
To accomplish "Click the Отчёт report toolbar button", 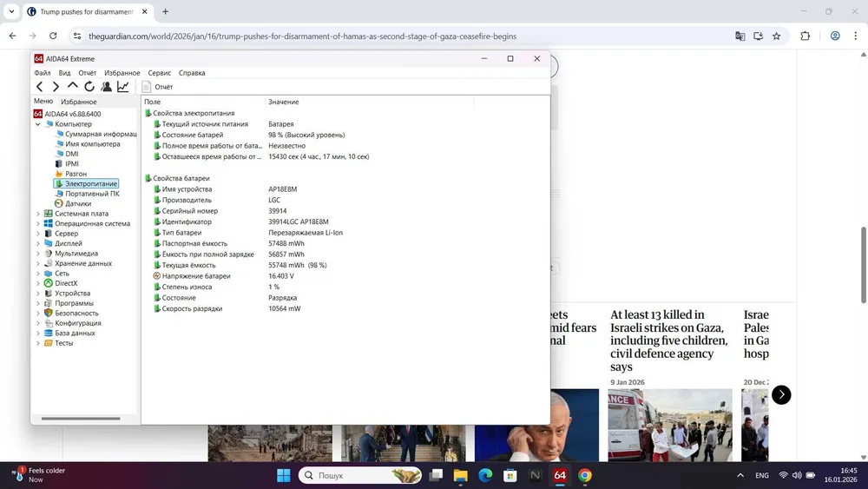I will click(158, 87).
